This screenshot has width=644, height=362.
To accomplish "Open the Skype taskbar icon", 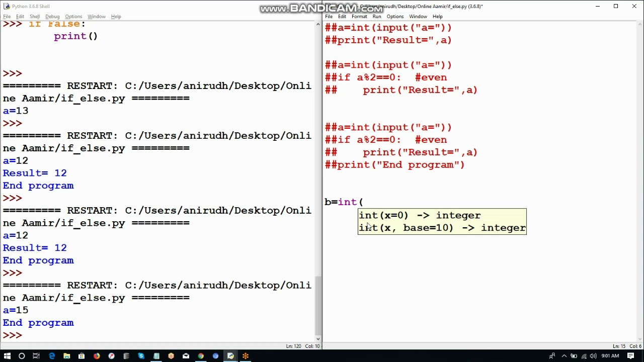I will pos(141,356).
